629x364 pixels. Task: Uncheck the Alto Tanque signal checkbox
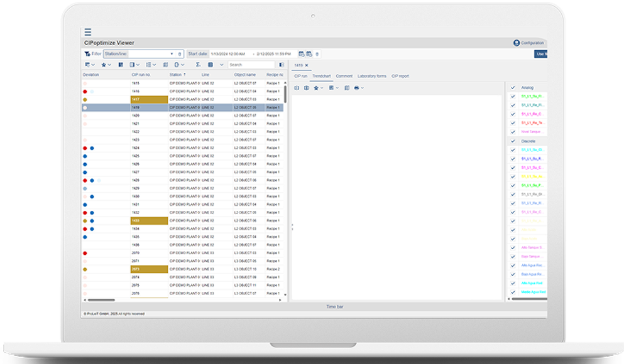pos(513,248)
